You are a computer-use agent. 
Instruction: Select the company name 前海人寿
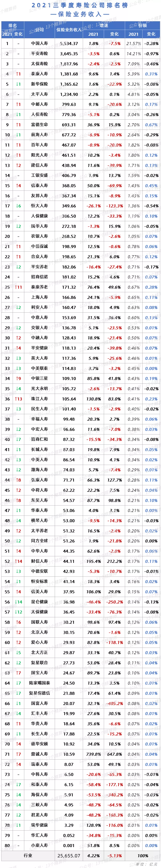point(40,135)
